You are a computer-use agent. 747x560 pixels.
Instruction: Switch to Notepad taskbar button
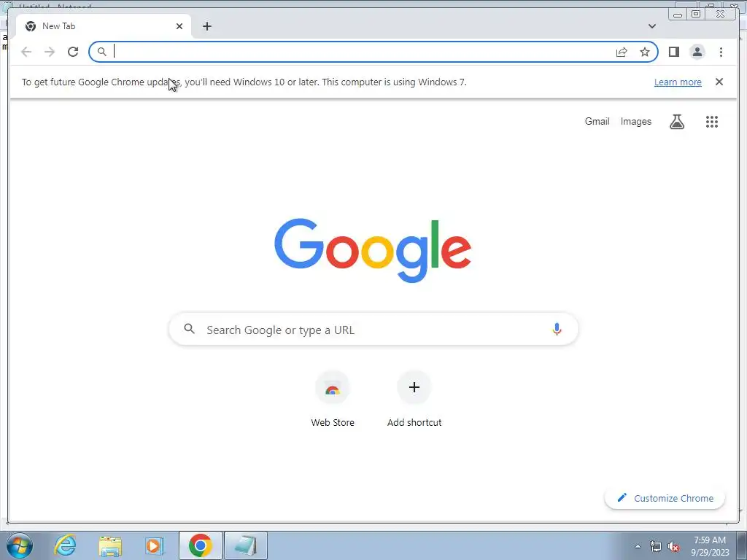pyautogui.click(x=245, y=545)
